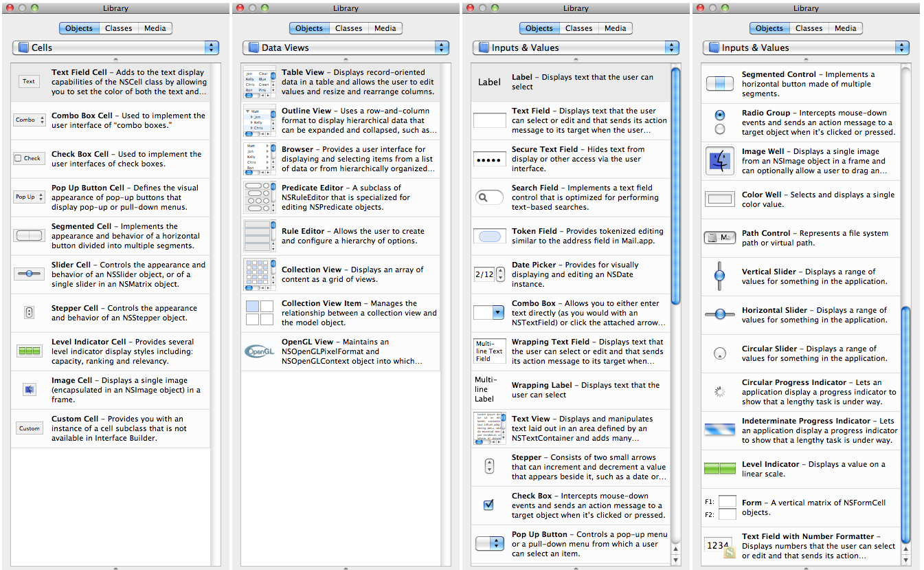924x570 pixels.
Task: Open Media tab in Data Views library
Action: 385,28
